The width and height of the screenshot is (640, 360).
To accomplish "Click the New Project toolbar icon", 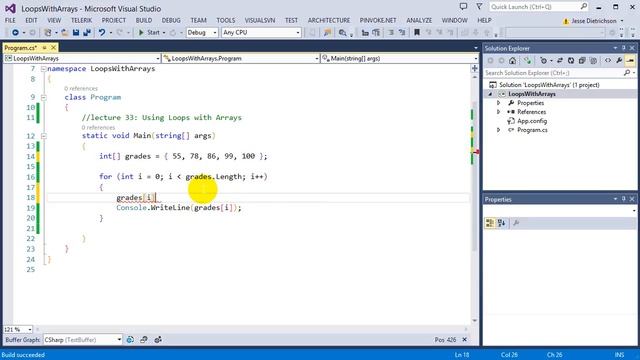I will coord(48,32).
